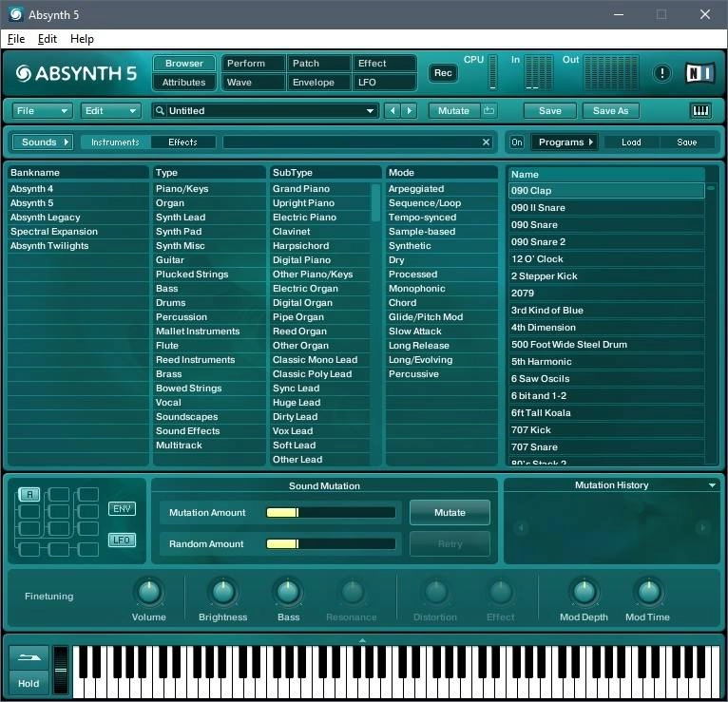Screen dimensions: 728x702
Task: Click the exclamation panic button
Action: 662,73
